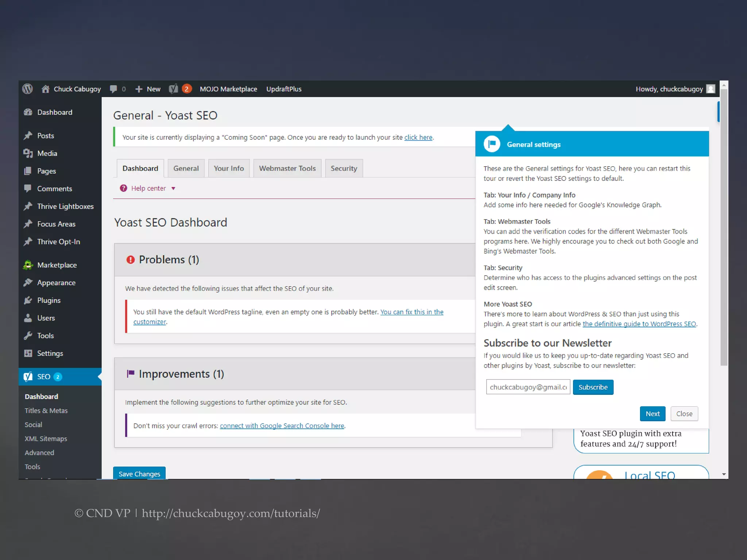
Task: Click the Appearance brush icon
Action: point(28,283)
